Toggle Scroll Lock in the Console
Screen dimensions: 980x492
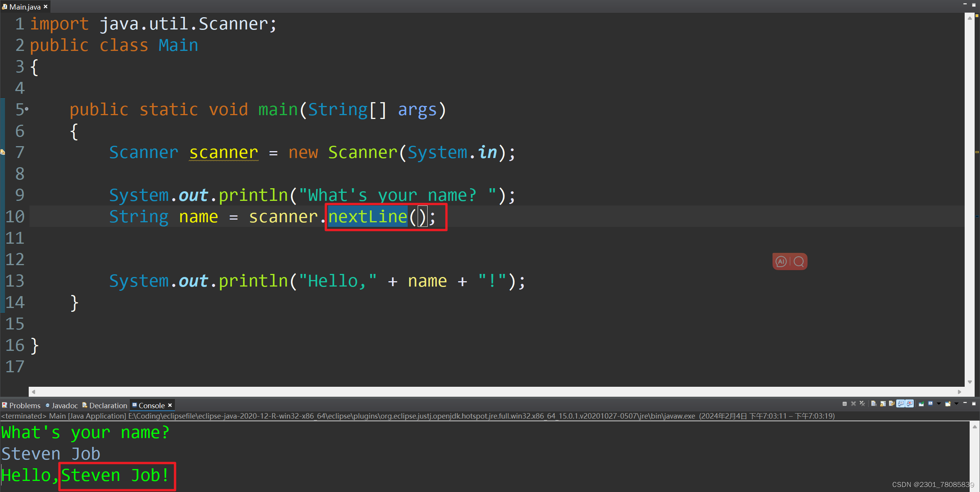coord(883,404)
